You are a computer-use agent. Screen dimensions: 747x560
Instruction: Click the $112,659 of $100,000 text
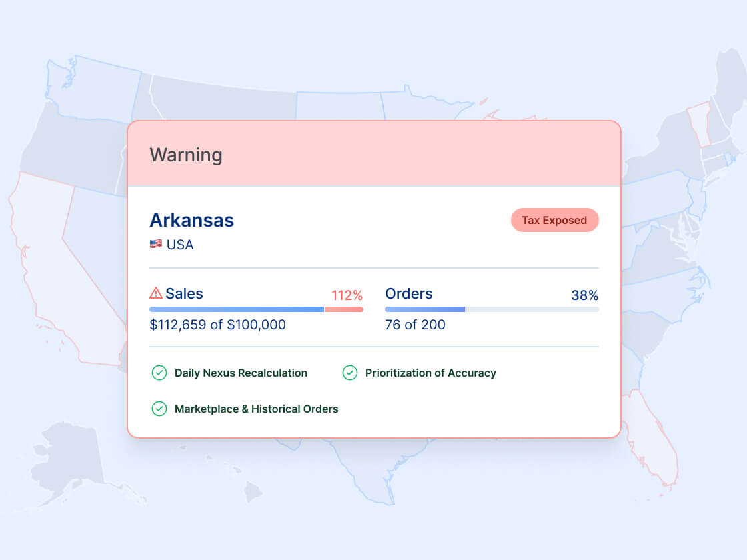click(217, 325)
